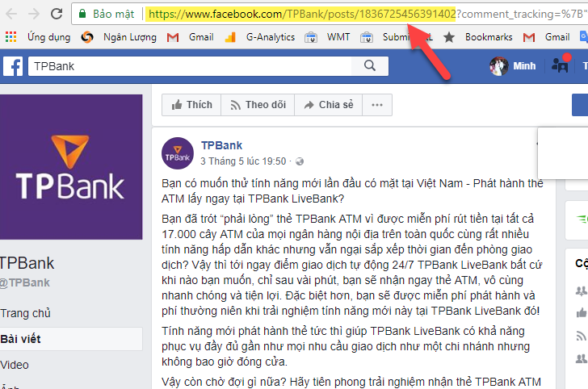The width and height of the screenshot is (588, 389).
Task: Click the Chia sẻ share button
Action: [x=329, y=105]
